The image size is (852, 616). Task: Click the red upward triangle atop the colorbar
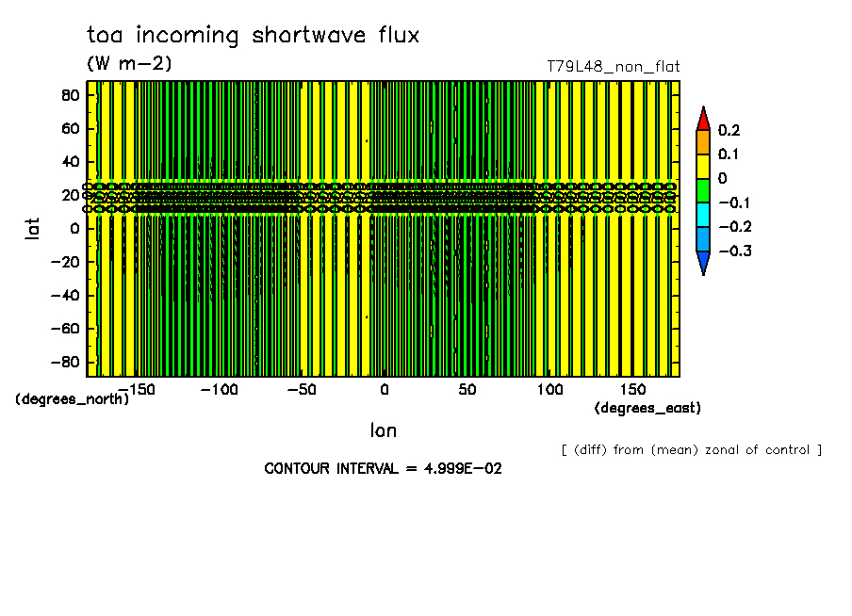tap(702, 120)
